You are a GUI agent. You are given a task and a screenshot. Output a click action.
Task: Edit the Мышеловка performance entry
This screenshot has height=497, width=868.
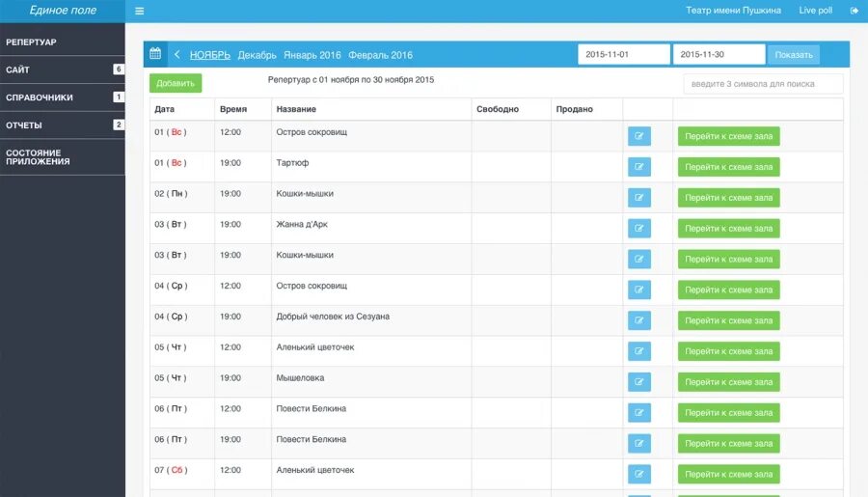pos(638,382)
